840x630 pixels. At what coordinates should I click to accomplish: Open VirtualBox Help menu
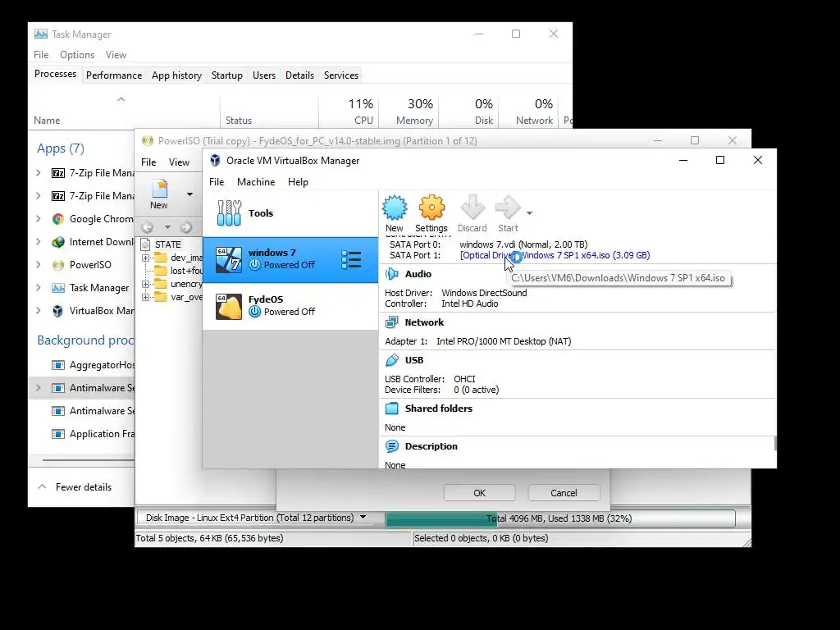(x=298, y=182)
